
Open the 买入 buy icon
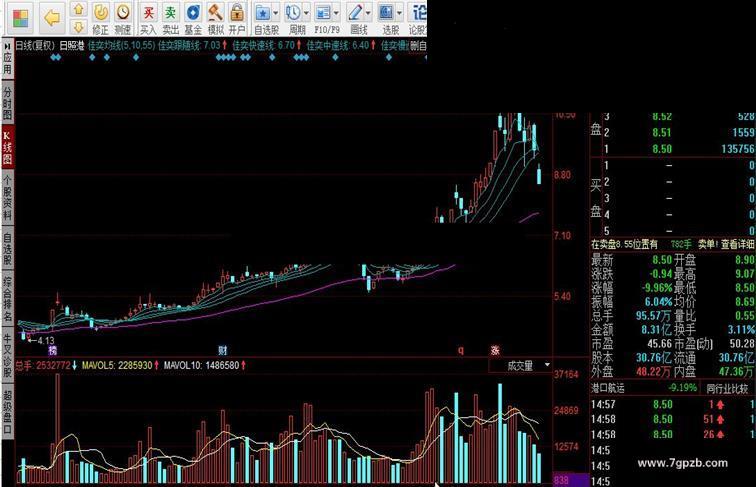pos(148,12)
